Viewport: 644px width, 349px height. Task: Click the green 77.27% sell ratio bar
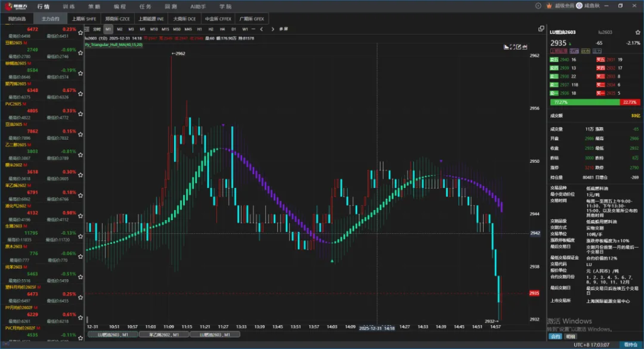pos(585,102)
